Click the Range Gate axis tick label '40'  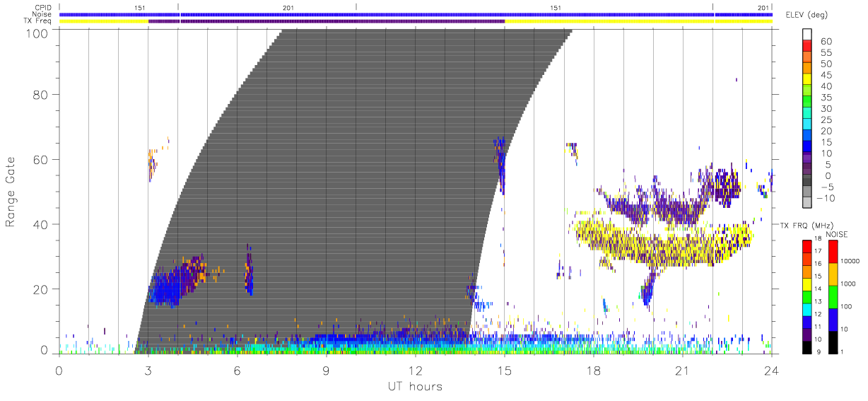41,224
